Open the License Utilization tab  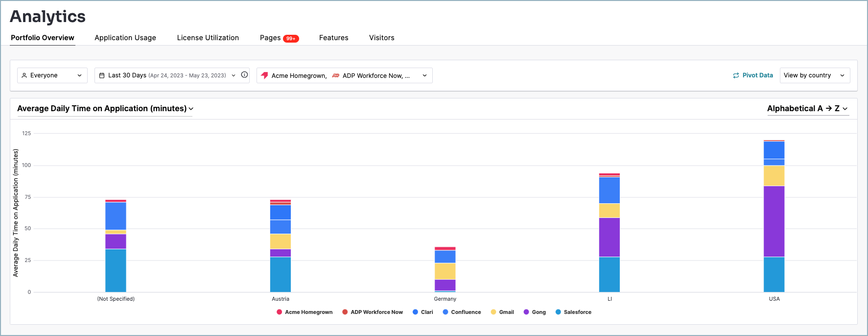208,38
